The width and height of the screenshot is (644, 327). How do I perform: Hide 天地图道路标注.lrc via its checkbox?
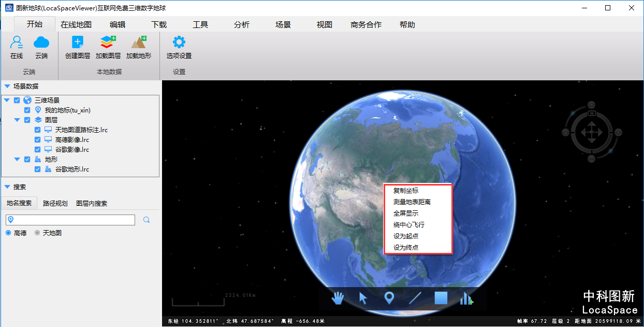coord(38,130)
